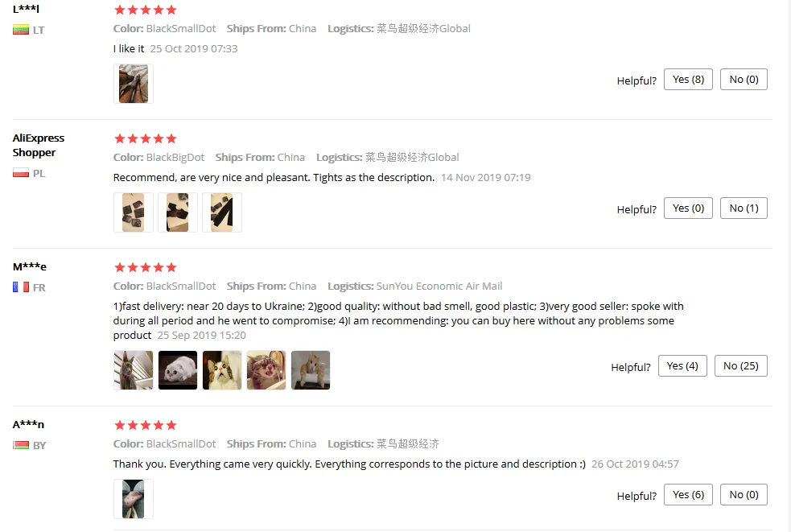The width and height of the screenshot is (791, 532).
Task: Click the Lithuania flag icon next to LT
Action: [21, 30]
